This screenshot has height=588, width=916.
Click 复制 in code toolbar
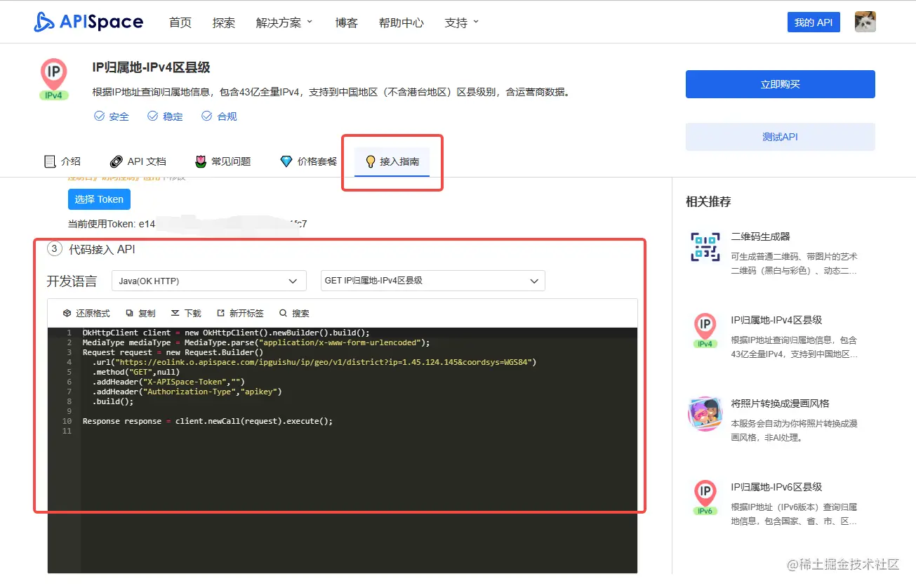point(140,313)
